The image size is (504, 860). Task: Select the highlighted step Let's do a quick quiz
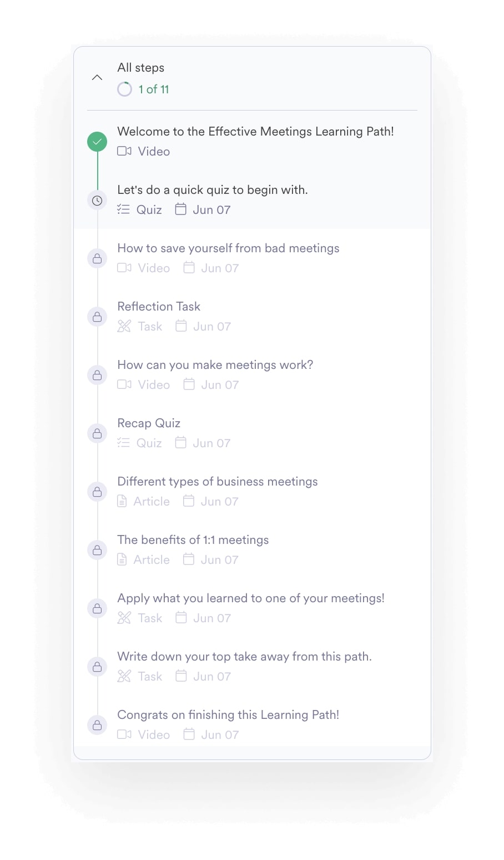tap(213, 189)
